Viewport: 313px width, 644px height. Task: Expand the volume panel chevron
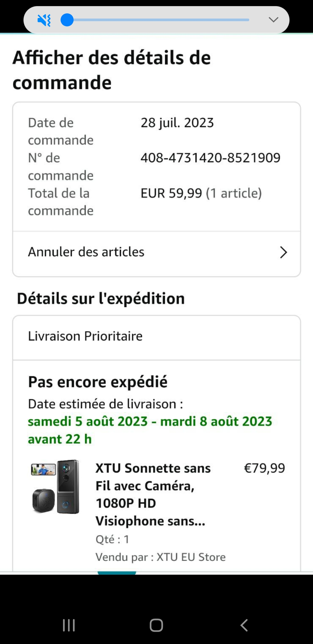(x=273, y=20)
